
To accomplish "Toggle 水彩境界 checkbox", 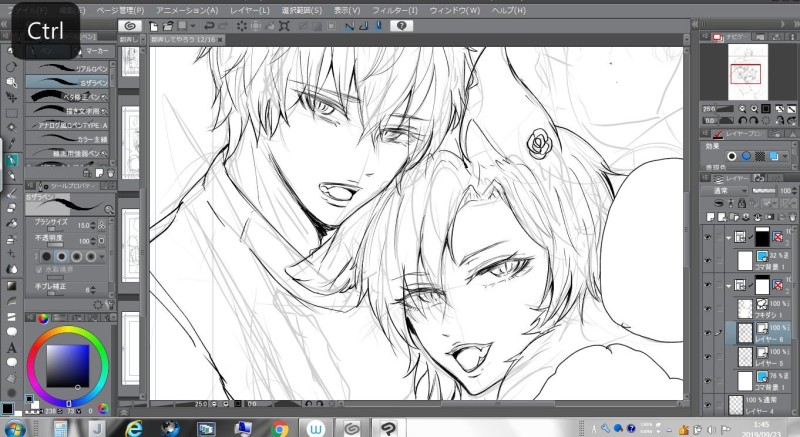I will click(x=39, y=269).
